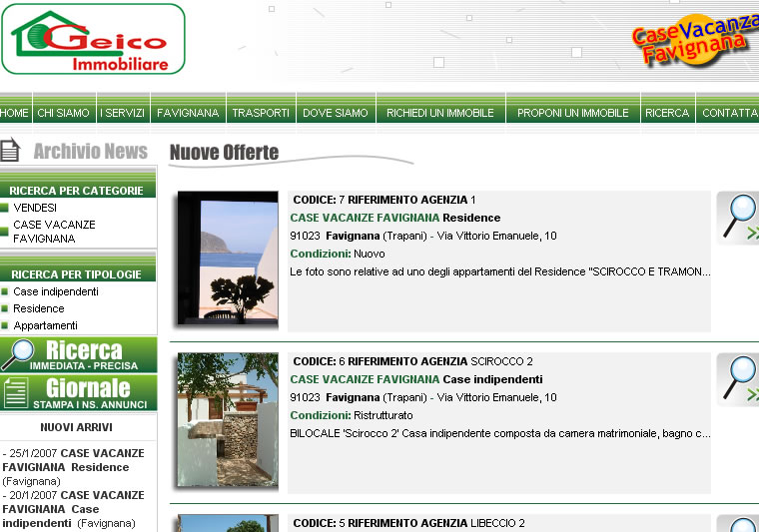Click CASE VACANZE FAVIGNANA Residence listing title
Viewport: 759px width, 532px height.
click(x=395, y=218)
